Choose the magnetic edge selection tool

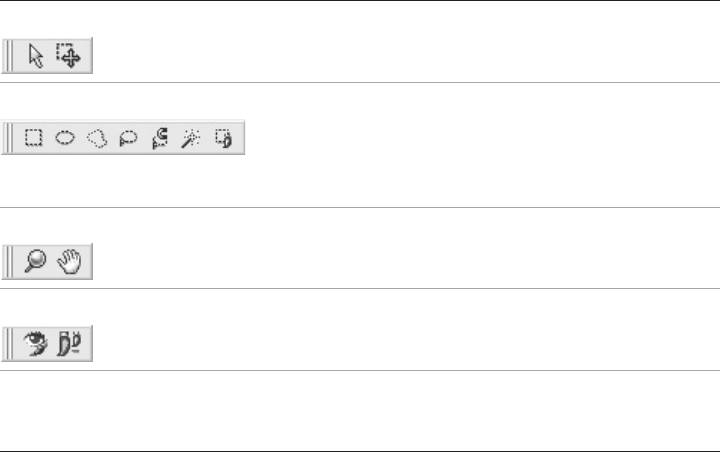point(158,139)
